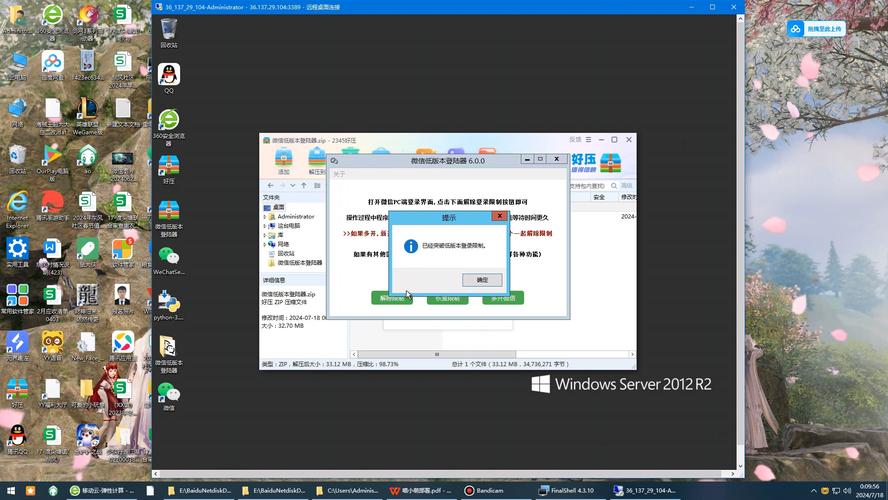The height and width of the screenshot is (500, 888).
Task: Click the clock showing 0:09:56 in the taskbar
Action: [x=870, y=490]
